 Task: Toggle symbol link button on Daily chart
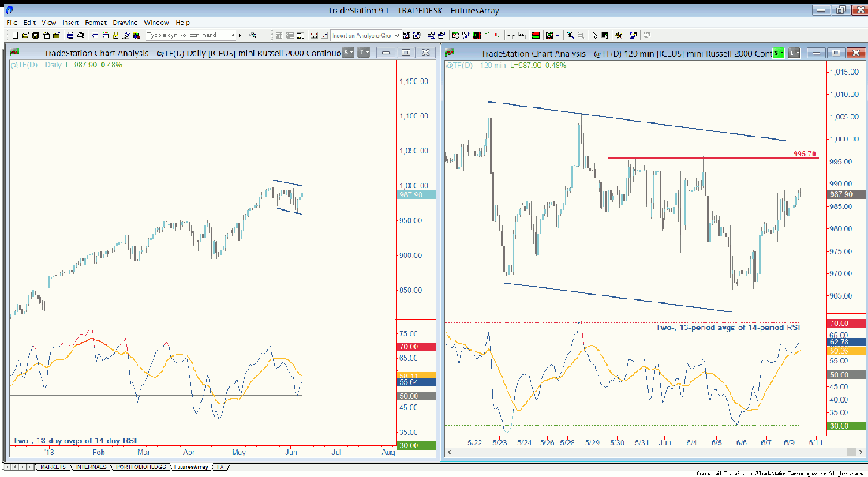click(347, 53)
